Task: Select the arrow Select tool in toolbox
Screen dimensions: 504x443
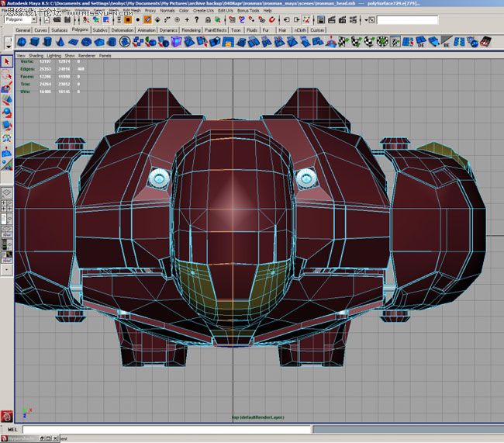Action: click(6, 62)
